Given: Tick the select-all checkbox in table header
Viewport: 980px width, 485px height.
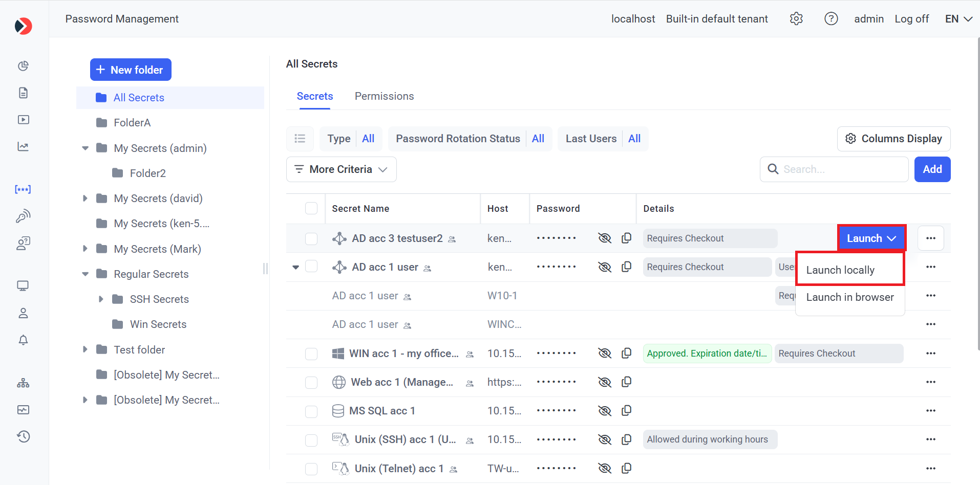Looking at the screenshot, I should pyautogui.click(x=311, y=209).
